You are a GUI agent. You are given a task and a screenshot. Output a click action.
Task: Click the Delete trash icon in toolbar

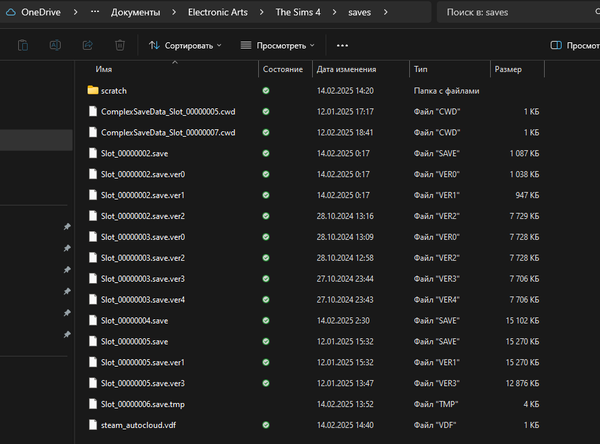click(x=120, y=46)
